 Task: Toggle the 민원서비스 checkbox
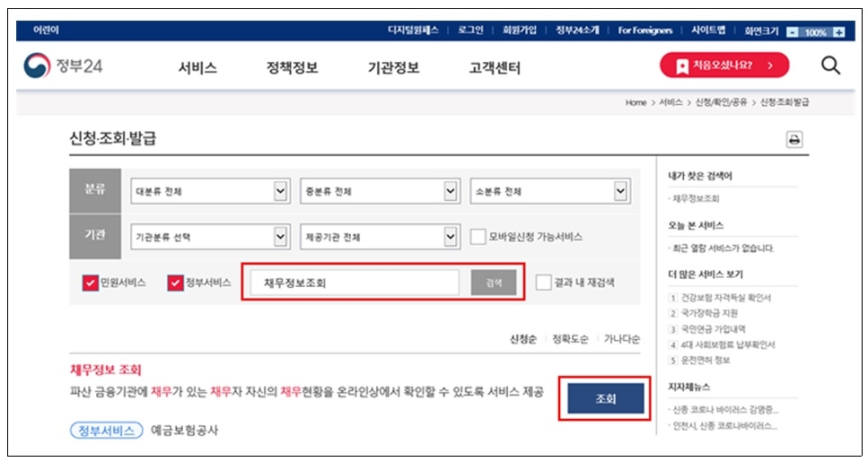coord(91,283)
